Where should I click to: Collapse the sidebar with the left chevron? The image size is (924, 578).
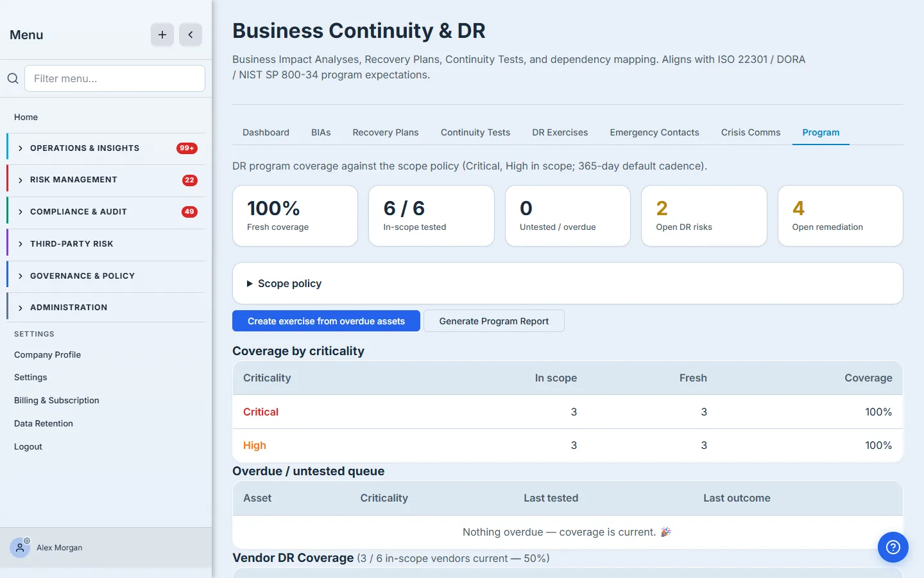tap(191, 35)
